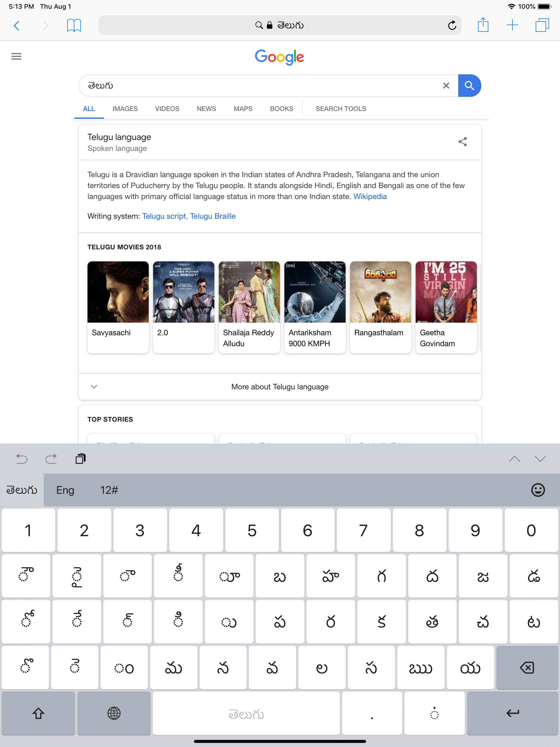The image size is (560, 747).
Task: Tap the జ letter key
Action: 483,576
